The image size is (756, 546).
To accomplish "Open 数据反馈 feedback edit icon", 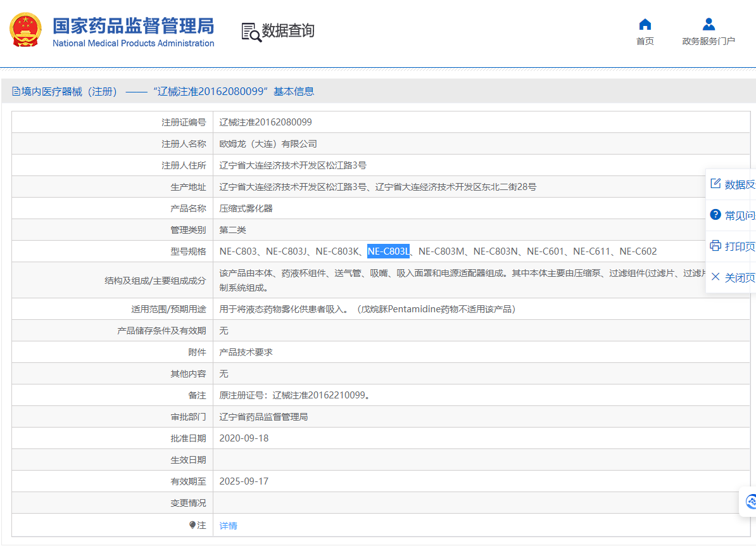I will click(715, 184).
